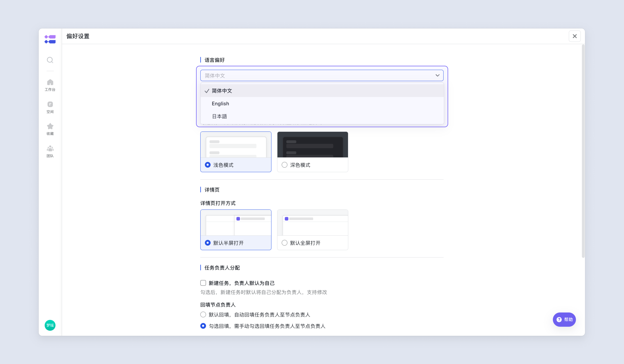Select the 浅色模式 radio button
This screenshot has width=624, height=364.
coord(208,165)
